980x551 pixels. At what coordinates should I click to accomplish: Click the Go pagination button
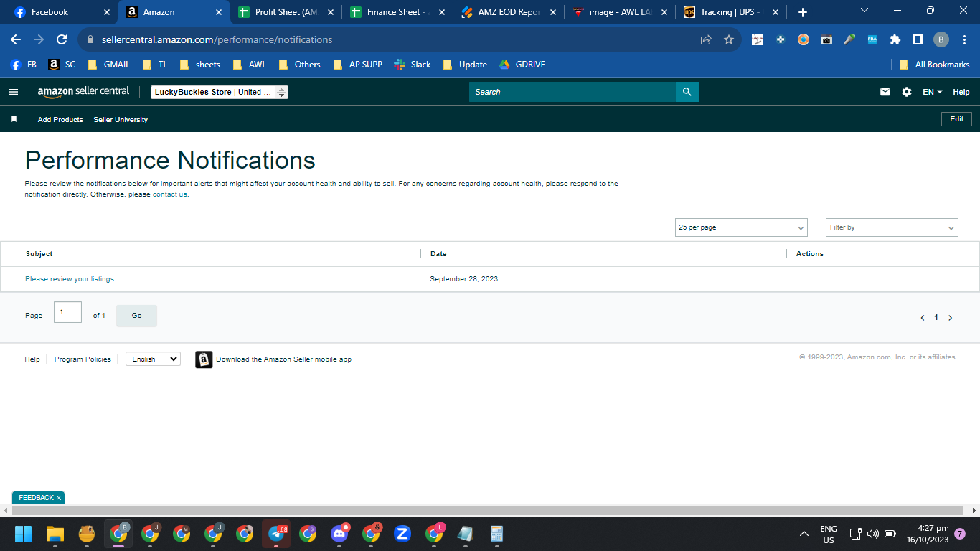pos(136,316)
